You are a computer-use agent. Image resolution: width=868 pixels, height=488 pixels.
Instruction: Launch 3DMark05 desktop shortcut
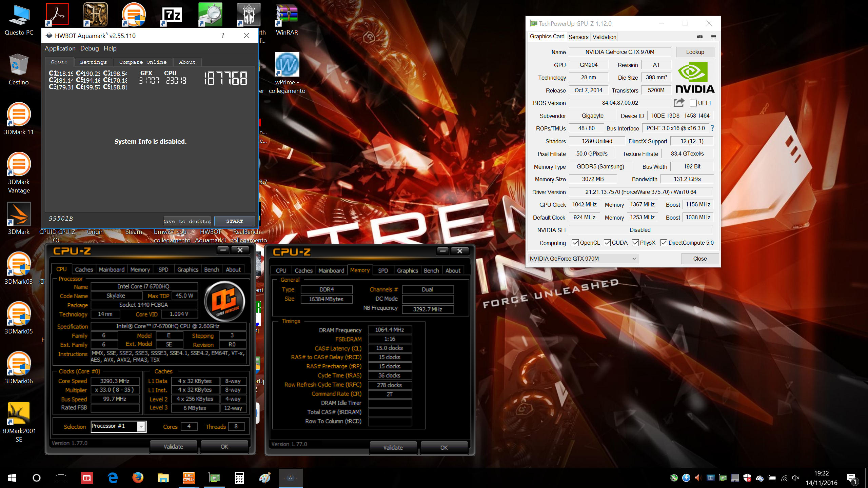[19, 318]
